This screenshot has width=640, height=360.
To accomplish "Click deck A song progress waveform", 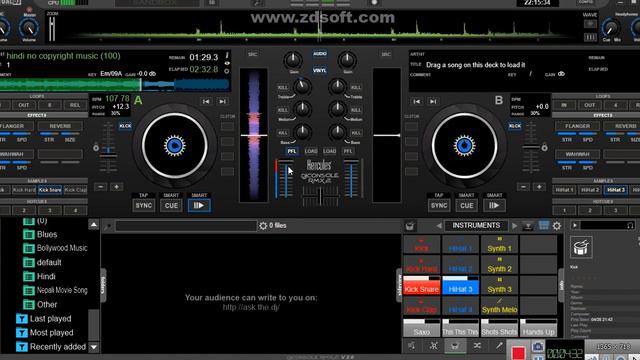I will [x=115, y=84].
